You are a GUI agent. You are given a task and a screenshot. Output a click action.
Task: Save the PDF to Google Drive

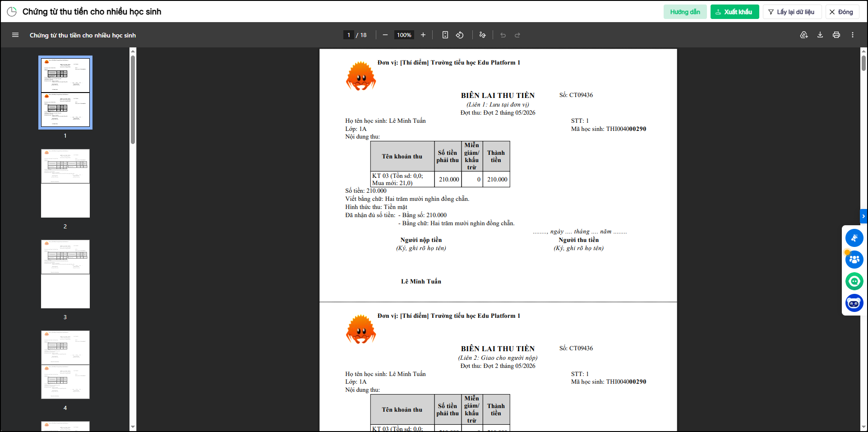pyautogui.click(x=804, y=35)
